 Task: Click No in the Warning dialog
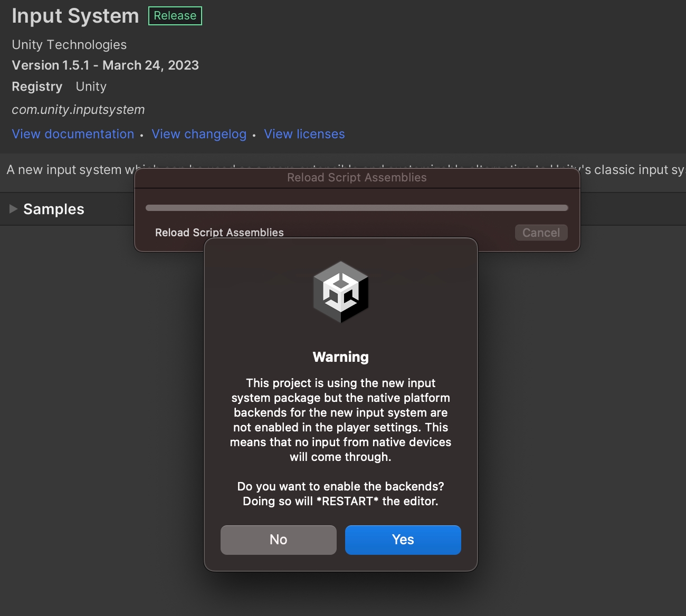278,540
